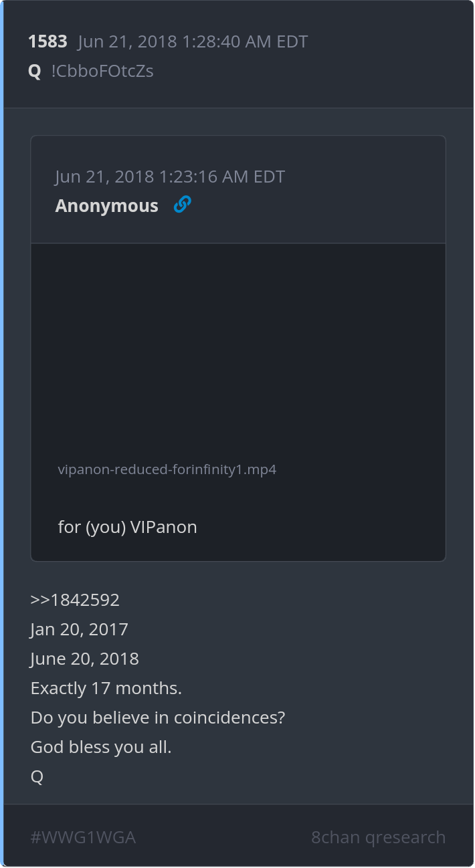Image resolution: width=475 pixels, height=868 pixels.
Task: Click the blue chain link icon beside Anonymous
Action: click(182, 205)
